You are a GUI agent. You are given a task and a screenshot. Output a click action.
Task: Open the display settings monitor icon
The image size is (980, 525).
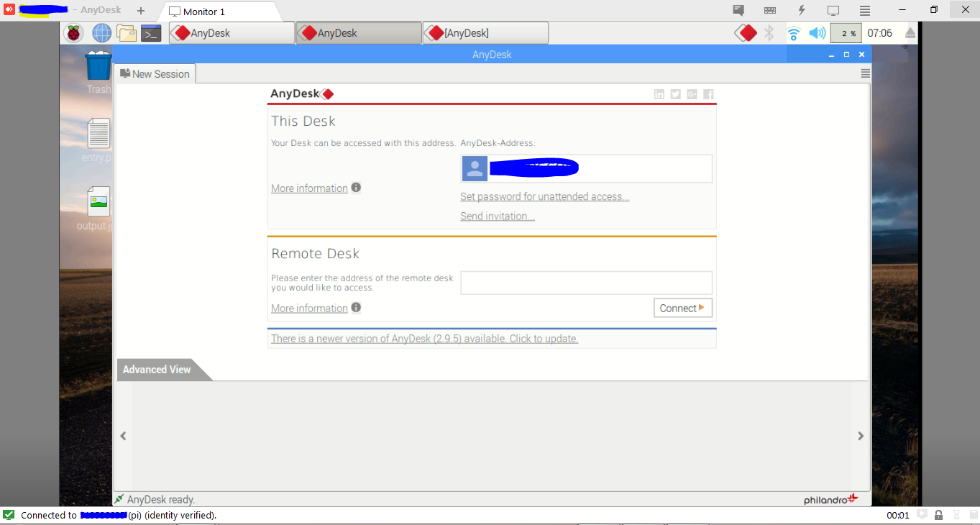(x=833, y=11)
